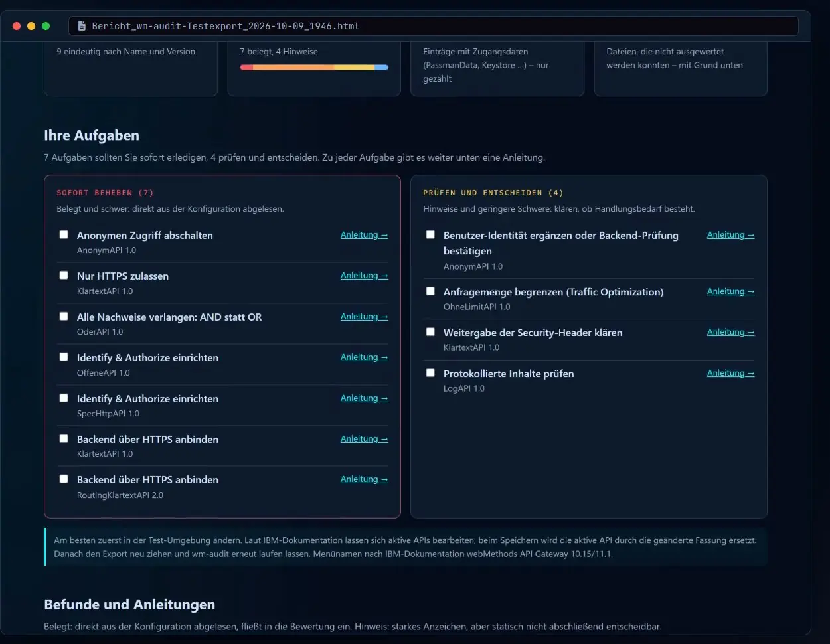830x644 pixels.
Task: Click the multicolored severity bar under '7 belegt, 4 Hinweise'
Action: click(x=314, y=67)
